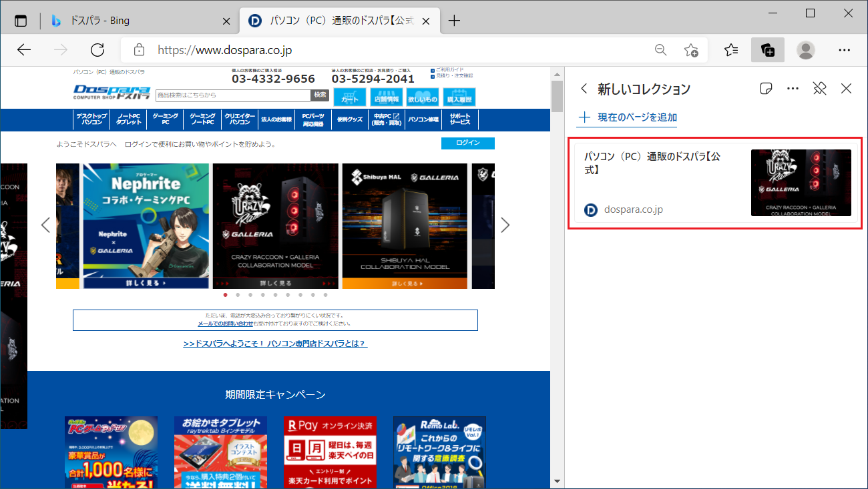The width and height of the screenshot is (868, 489).
Task: Click the address bar URL
Action: tap(224, 50)
